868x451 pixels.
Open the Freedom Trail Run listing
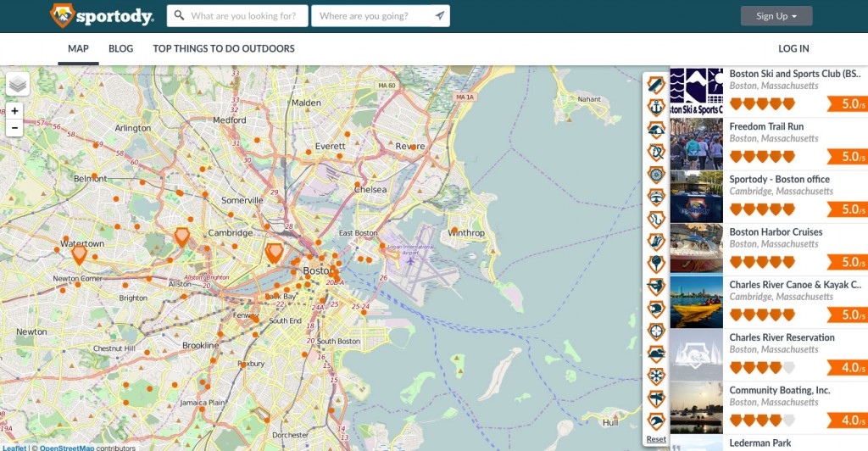[769, 144]
